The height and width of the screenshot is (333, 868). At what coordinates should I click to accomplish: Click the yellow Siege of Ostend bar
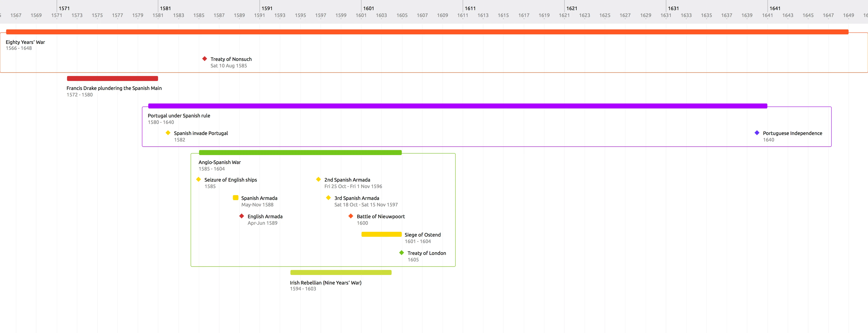[381, 235]
